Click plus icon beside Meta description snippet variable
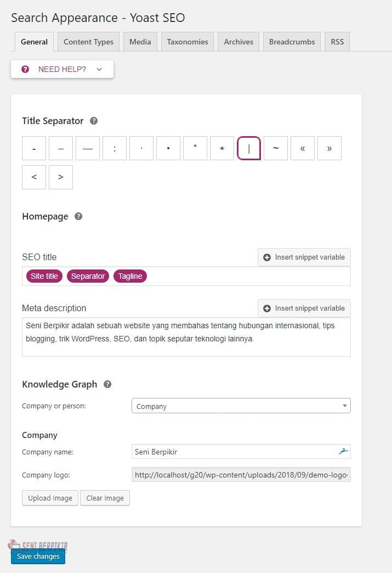The image size is (392, 573). [267, 308]
